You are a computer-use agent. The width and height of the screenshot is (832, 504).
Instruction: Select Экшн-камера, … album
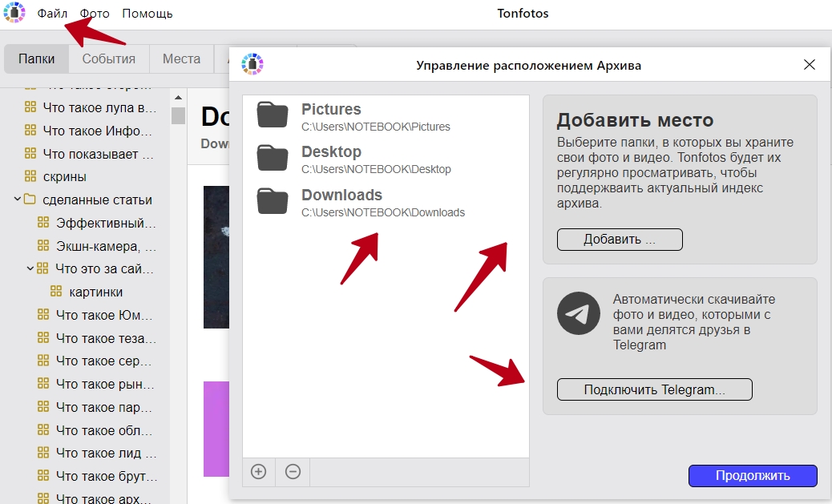coord(106,246)
